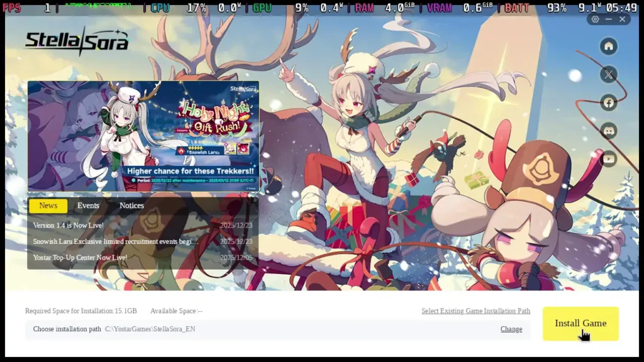Select the News tab
The image size is (644, 362).
[x=48, y=206]
